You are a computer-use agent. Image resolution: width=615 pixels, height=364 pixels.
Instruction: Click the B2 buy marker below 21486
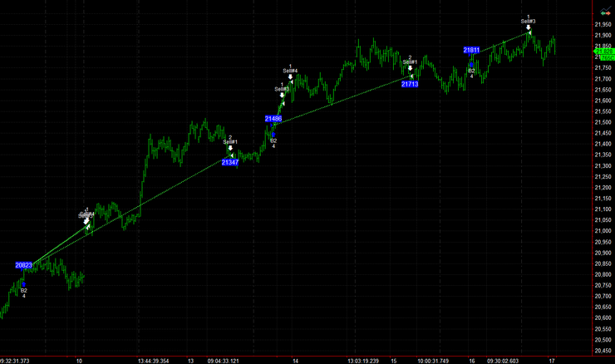pyautogui.click(x=273, y=140)
